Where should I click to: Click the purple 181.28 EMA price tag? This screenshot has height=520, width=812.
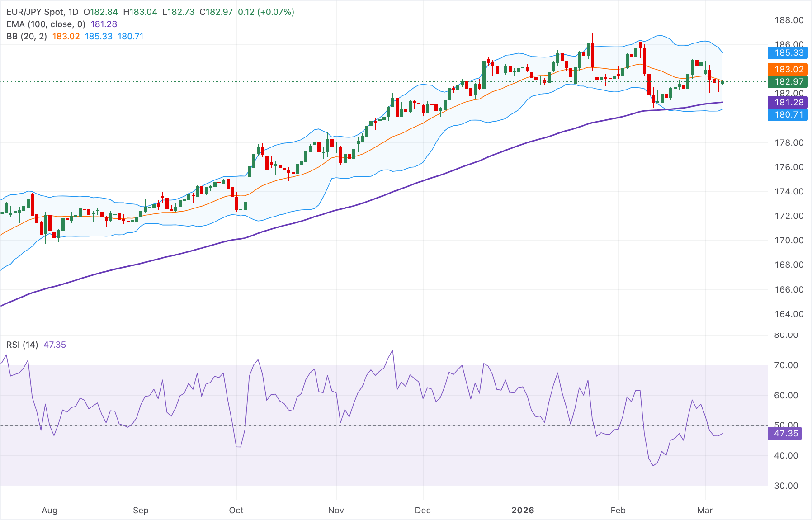tap(788, 103)
